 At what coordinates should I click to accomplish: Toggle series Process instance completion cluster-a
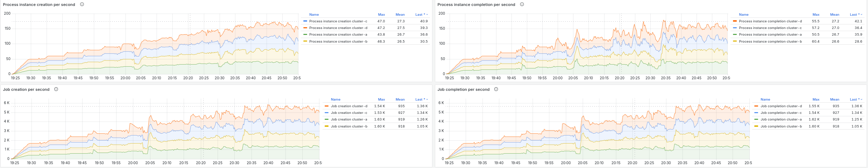[770, 34]
